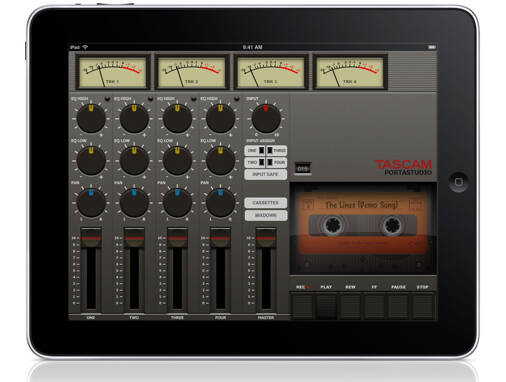
Task: Click the red INPUT level knob
Action: coord(266,118)
